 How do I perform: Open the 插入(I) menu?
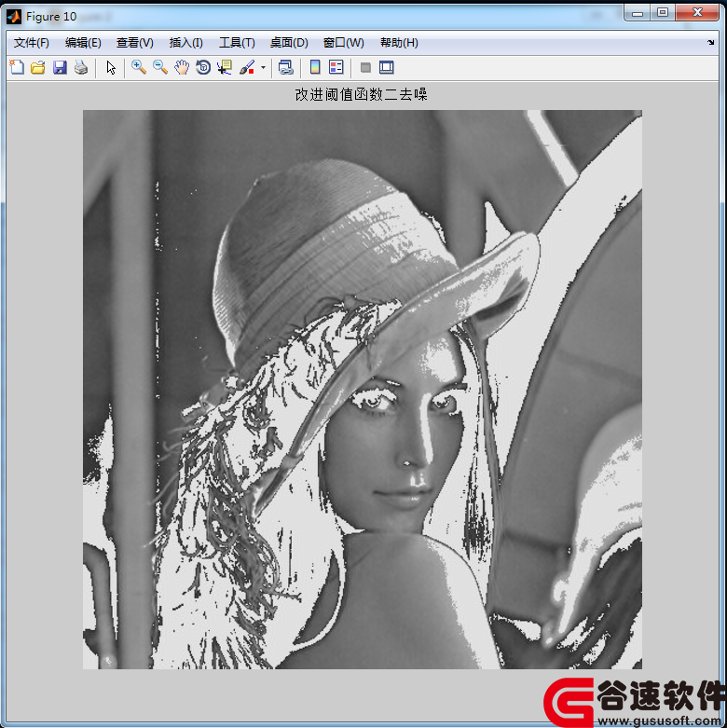[x=185, y=43]
